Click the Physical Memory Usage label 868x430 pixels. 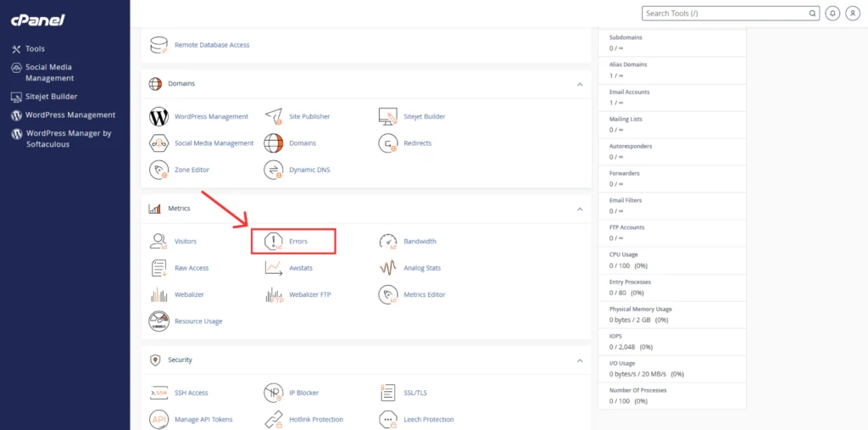click(x=641, y=309)
